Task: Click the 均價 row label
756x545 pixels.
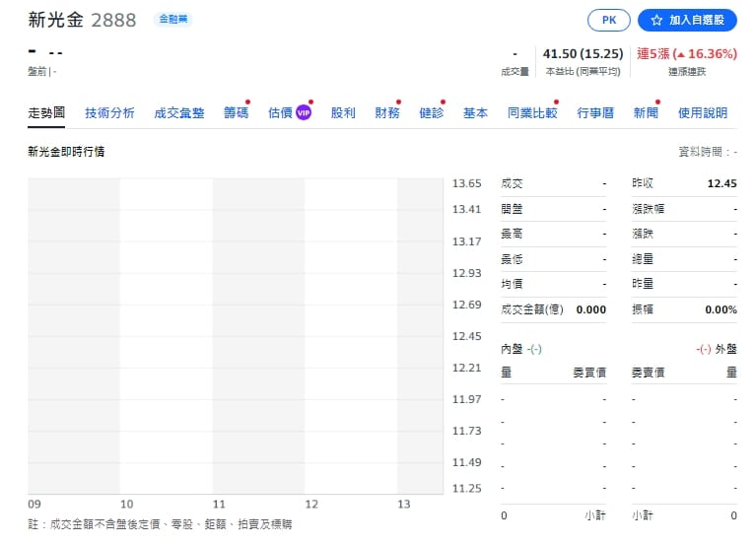Action: 512,284
